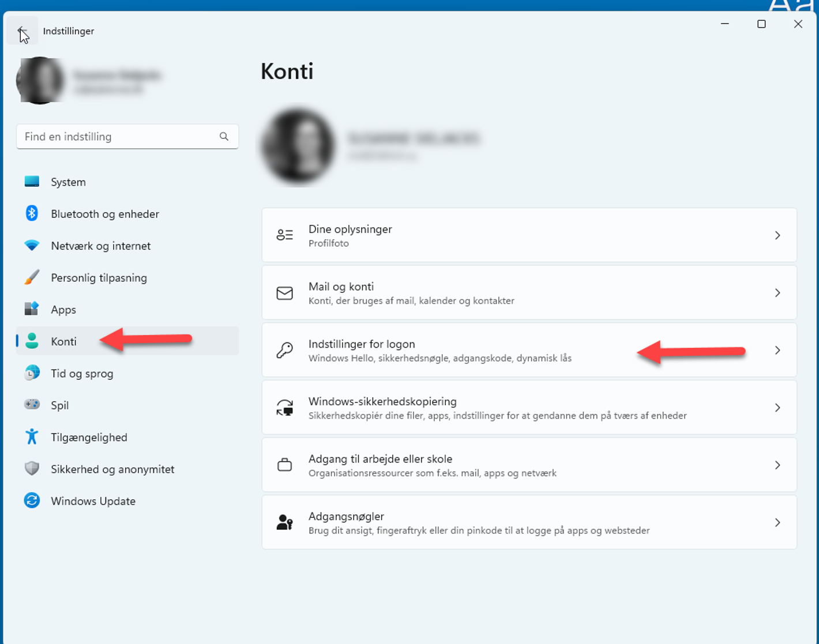Click the green person icon for Konti
The height and width of the screenshot is (644, 819).
[32, 341]
